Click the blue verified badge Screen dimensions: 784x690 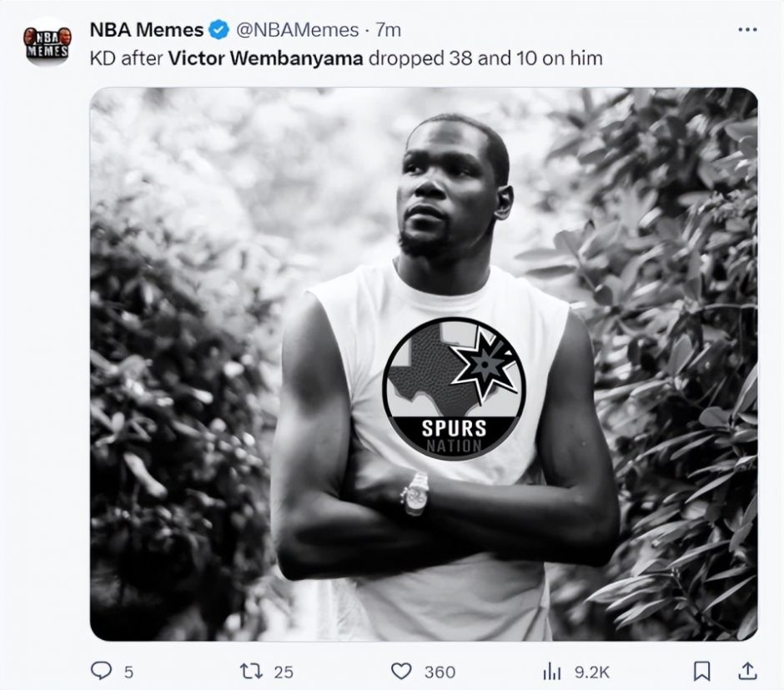click(219, 30)
